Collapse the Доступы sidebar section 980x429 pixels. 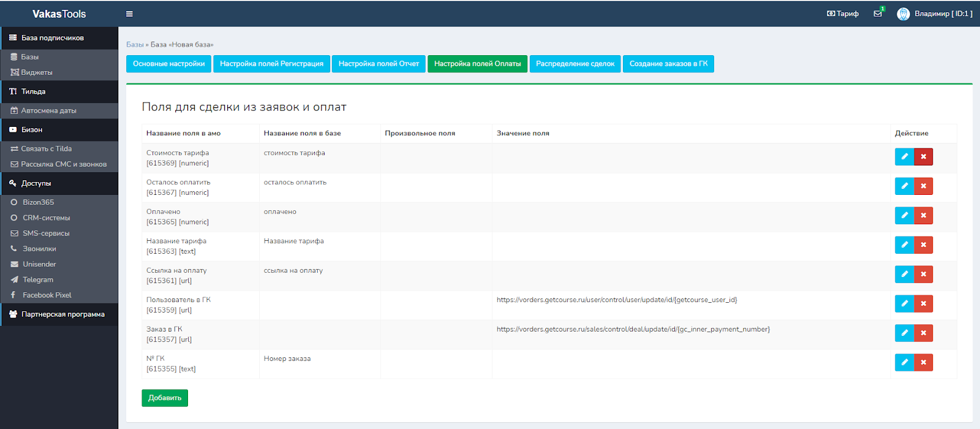coord(36,183)
